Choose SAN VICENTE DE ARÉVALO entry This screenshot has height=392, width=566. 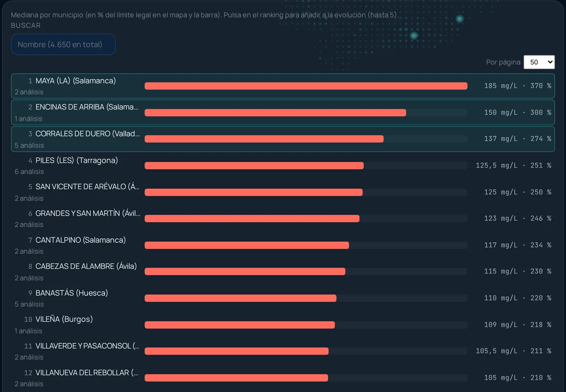(x=283, y=192)
